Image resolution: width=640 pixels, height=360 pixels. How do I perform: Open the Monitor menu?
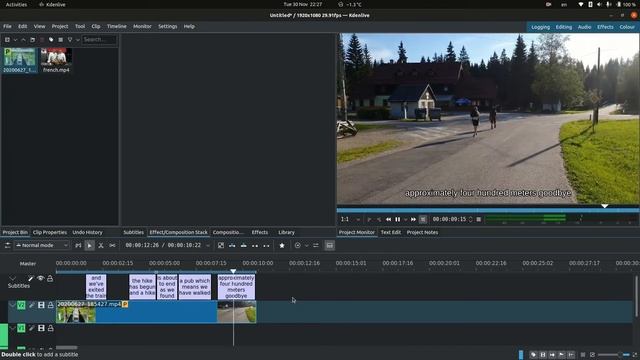point(142,26)
